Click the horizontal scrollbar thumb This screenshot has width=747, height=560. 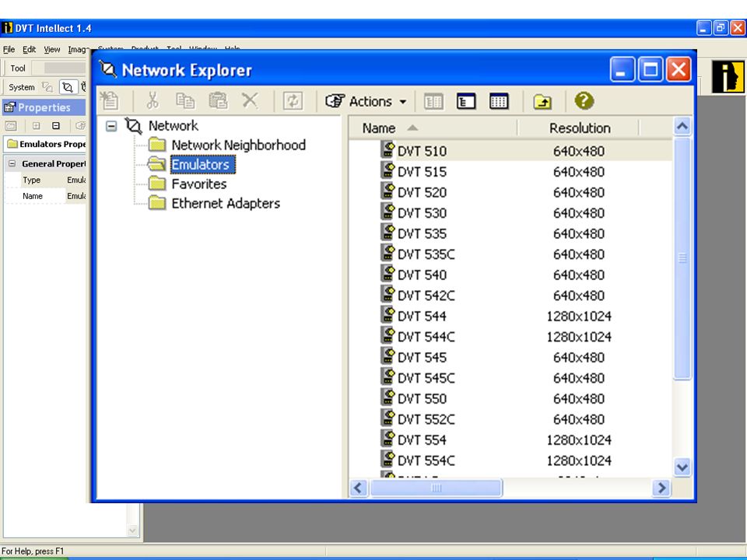[436, 488]
